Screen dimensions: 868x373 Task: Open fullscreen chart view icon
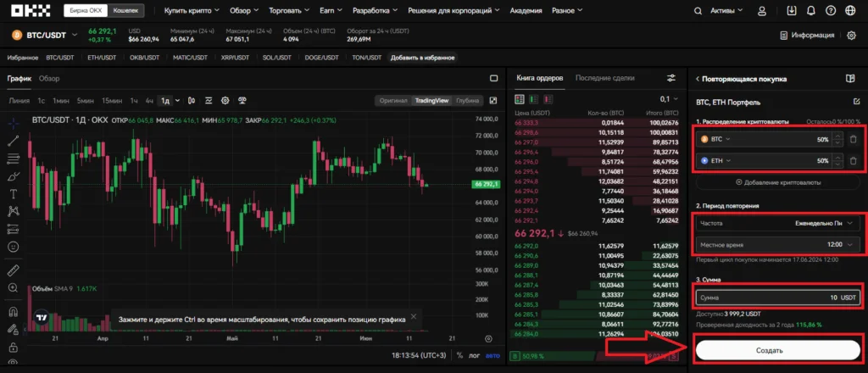[x=493, y=101]
